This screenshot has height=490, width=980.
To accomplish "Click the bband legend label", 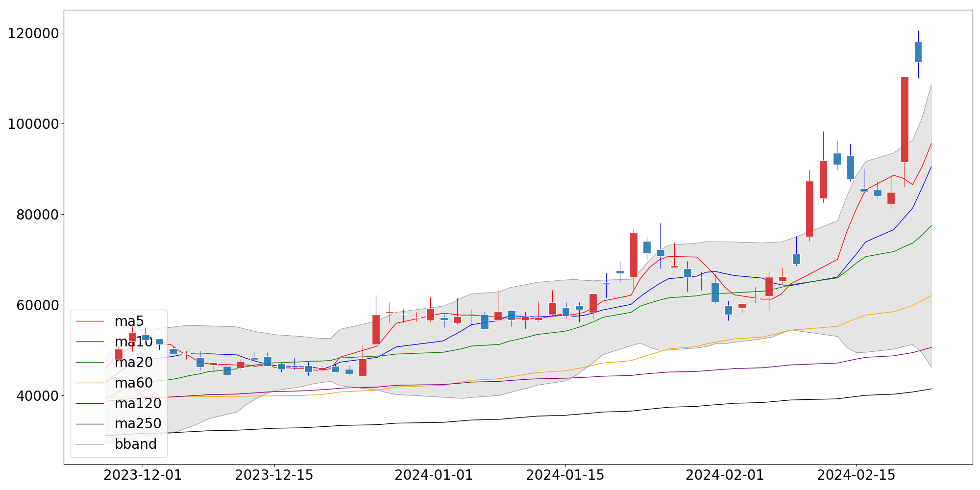I will [136, 444].
